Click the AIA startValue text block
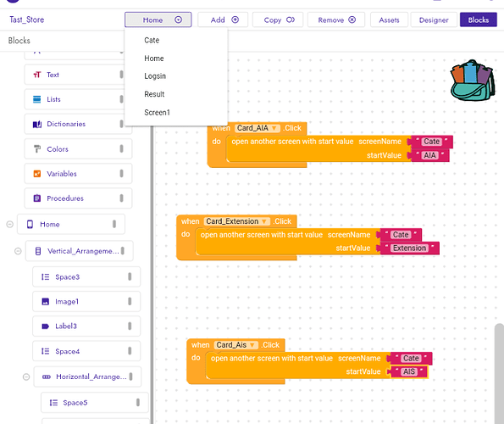 point(429,155)
